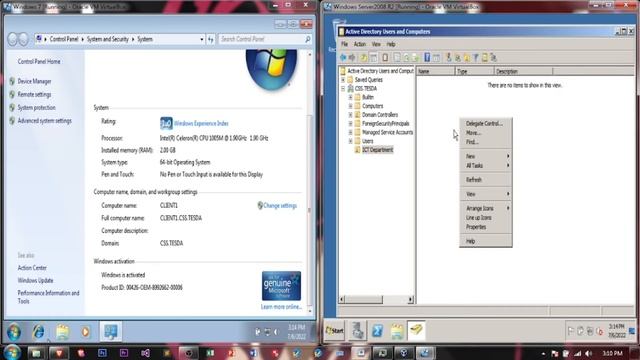Viewport: 640px width, 360px height.
Task: Open Windows Explorer on the Server 2008 taskbar
Action: coord(397,331)
